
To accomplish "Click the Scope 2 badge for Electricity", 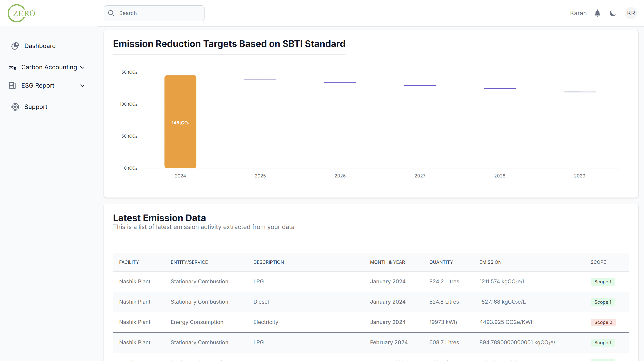I will click(x=603, y=322).
